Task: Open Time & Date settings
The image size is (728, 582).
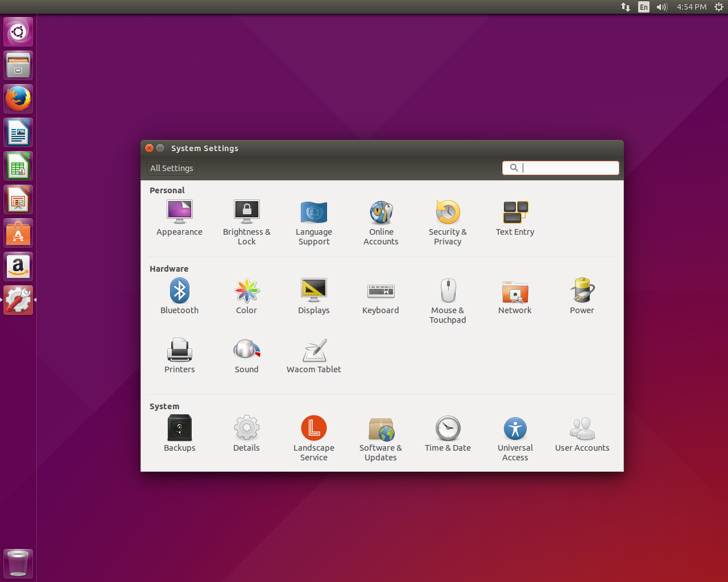Action: pyautogui.click(x=448, y=434)
